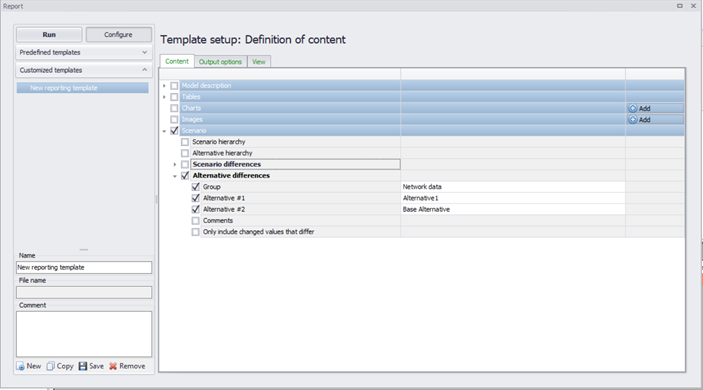Click the Comment text area

[84, 334]
